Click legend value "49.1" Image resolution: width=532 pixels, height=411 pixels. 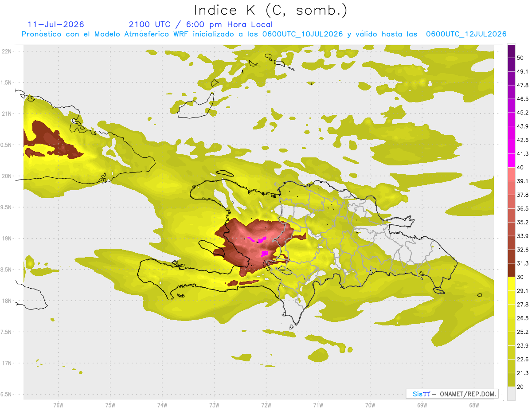point(522,71)
